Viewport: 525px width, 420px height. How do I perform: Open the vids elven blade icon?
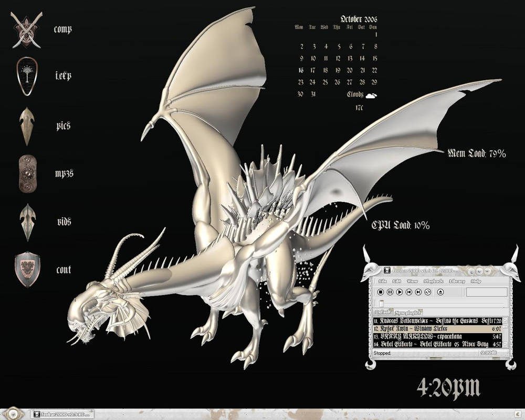coord(27,222)
